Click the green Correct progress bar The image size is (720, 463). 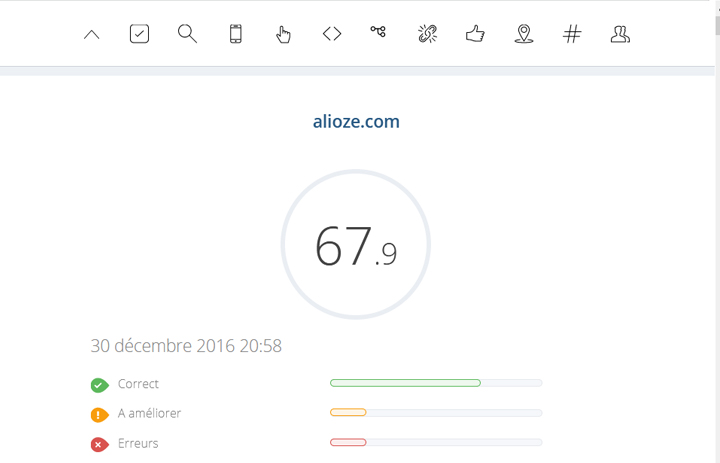pyautogui.click(x=436, y=383)
